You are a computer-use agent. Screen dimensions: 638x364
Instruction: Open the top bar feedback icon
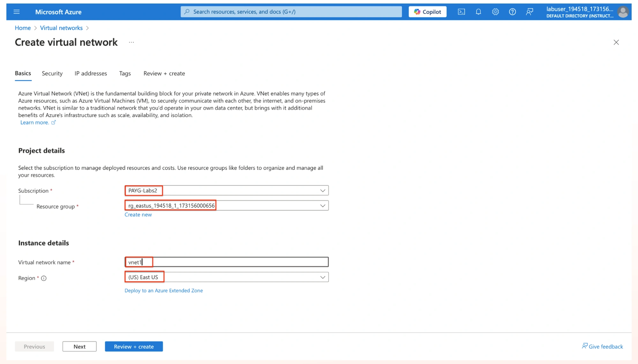coord(529,12)
